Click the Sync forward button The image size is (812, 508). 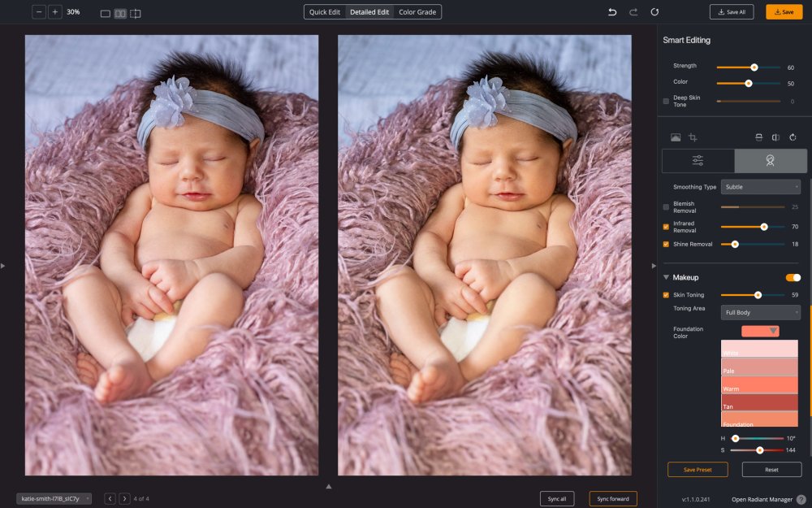pos(613,498)
